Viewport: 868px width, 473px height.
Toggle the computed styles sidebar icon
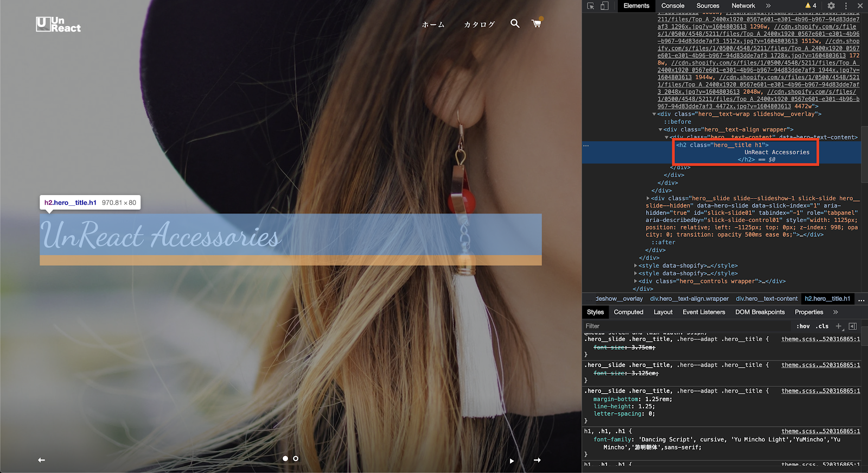click(853, 326)
